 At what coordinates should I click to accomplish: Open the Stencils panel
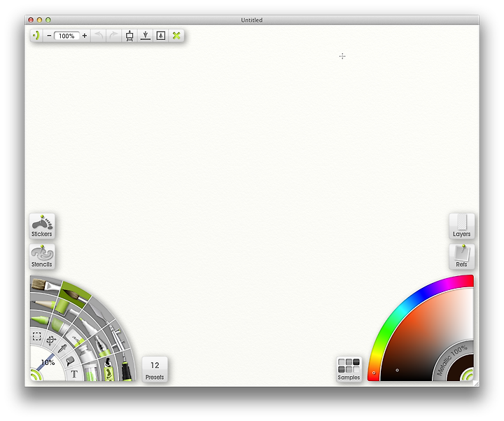42,256
